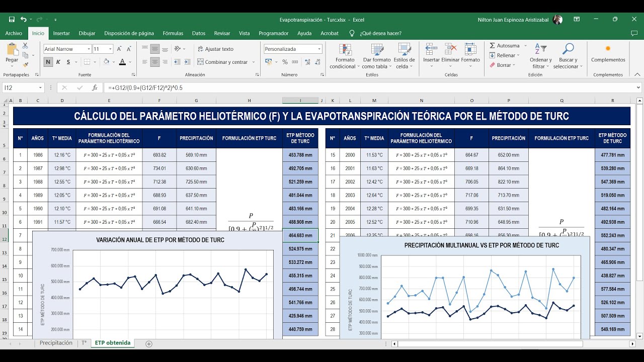The width and height of the screenshot is (644, 362).
Task: Apply thousands separator 000 icon
Action: (x=295, y=62)
